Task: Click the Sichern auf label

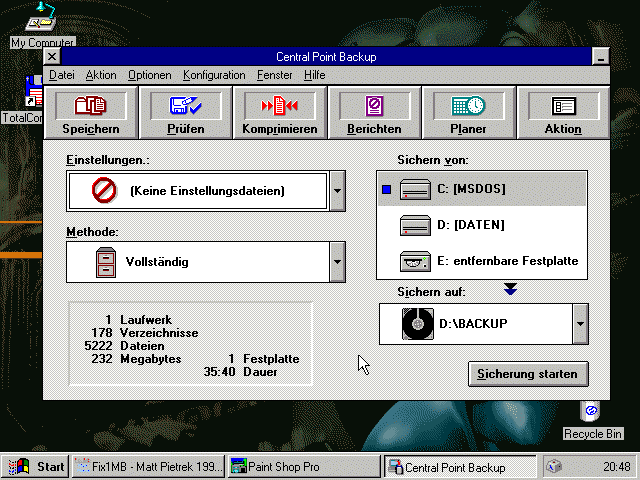Action: point(431,292)
